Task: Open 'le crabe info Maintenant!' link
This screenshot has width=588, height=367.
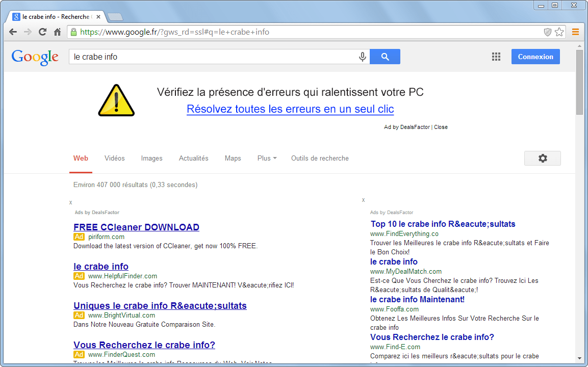Action: pos(417,300)
